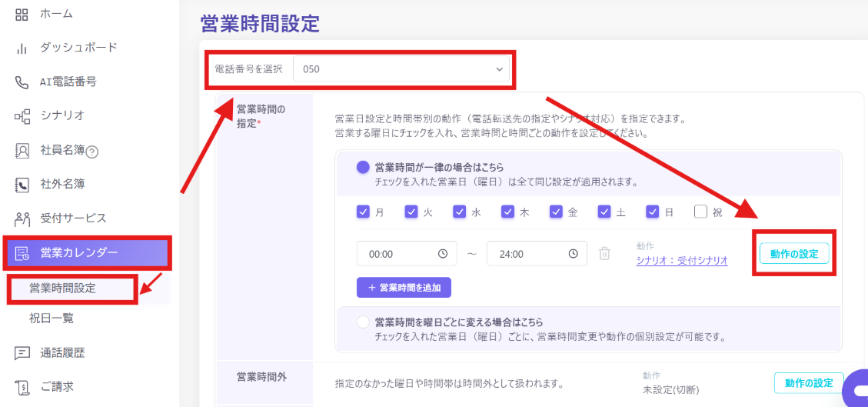Viewport: 868px width, 407px height.
Task: Expand the 電話番号を選択 dropdown
Action: pos(401,69)
